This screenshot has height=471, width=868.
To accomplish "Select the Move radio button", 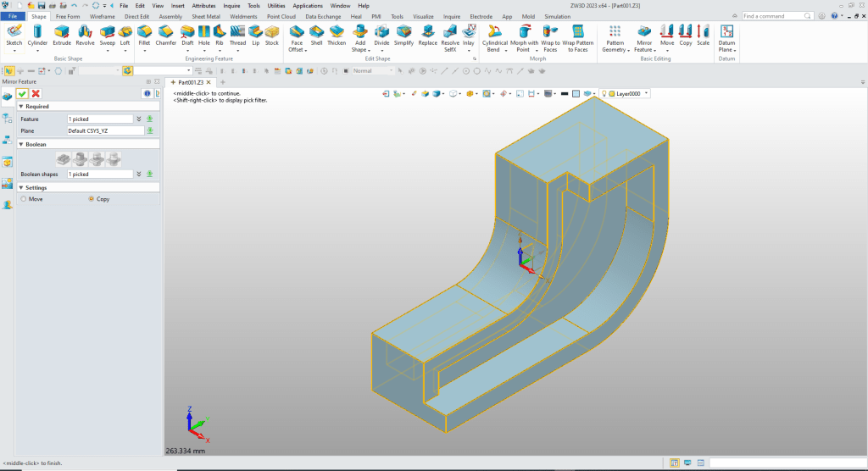I will point(24,199).
